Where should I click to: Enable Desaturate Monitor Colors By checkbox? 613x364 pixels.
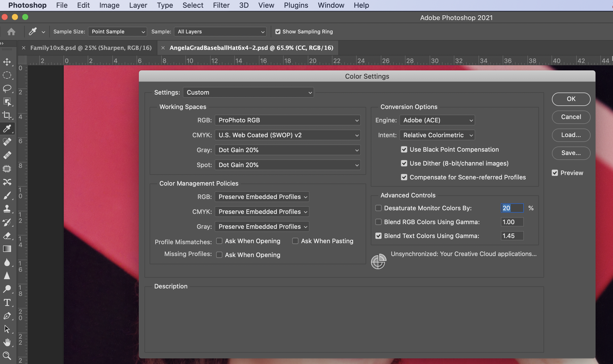pyautogui.click(x=378, y=208)
